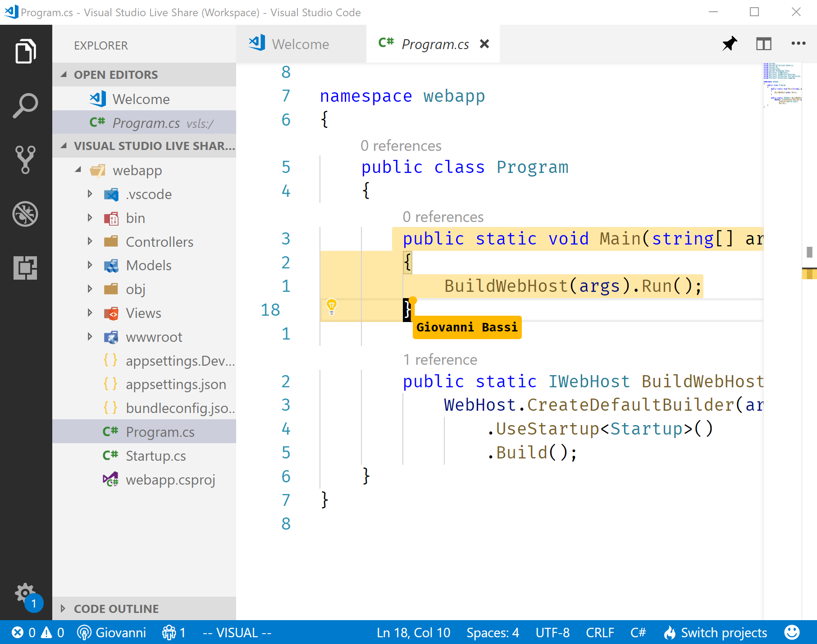This screenshot has width=817, height=644.
Task: Click line number 18 in gutter
Action: [270, 310]
